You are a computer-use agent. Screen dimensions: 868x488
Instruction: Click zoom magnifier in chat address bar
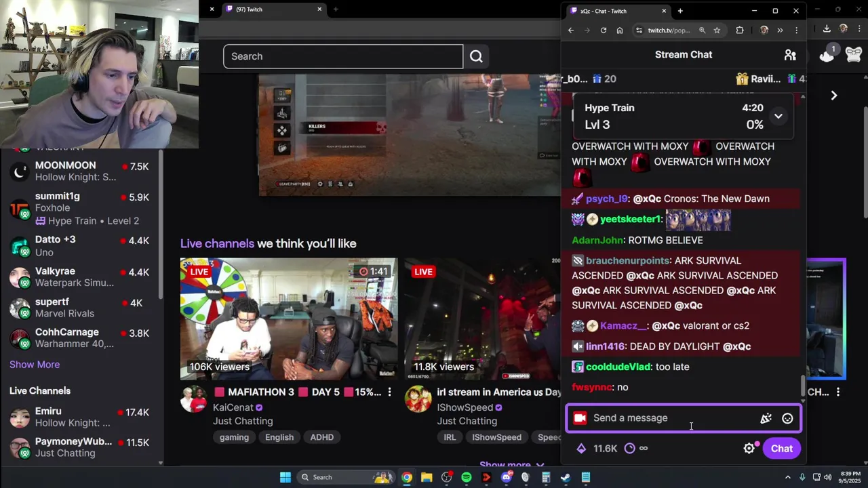(x=702, y=30)
